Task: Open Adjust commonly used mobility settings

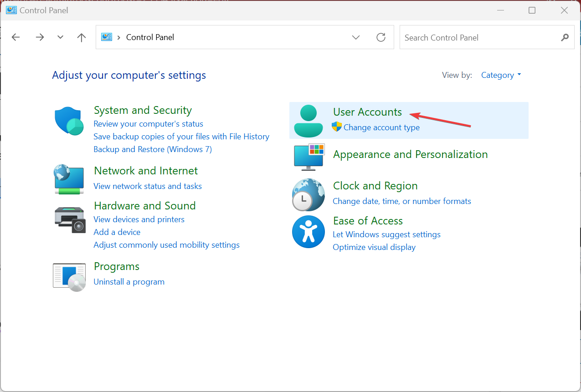Action: click(167, 245)
